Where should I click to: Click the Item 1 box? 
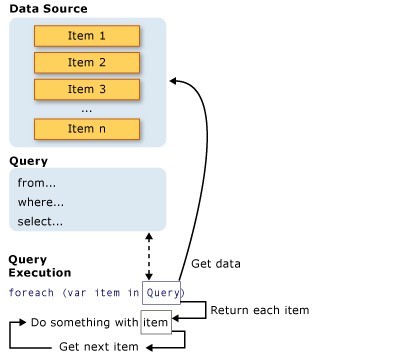(x=87, y=36)
